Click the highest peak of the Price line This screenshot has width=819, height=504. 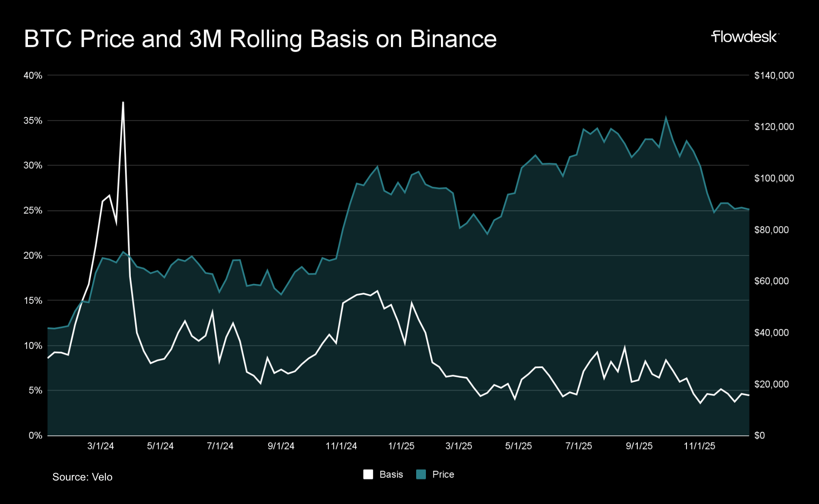pos(666,118)
